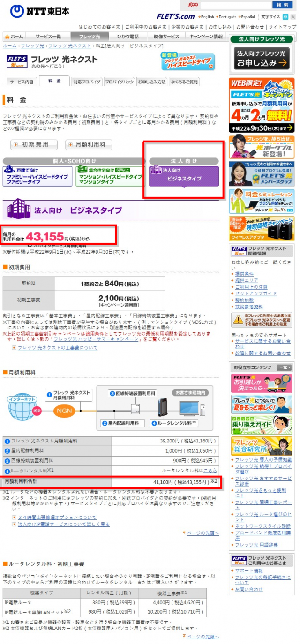Viewport: 300px width, 644px height.
Task: Open 映像サービス navigation tab
Action: pyautogui.click(x=166, y=37)
